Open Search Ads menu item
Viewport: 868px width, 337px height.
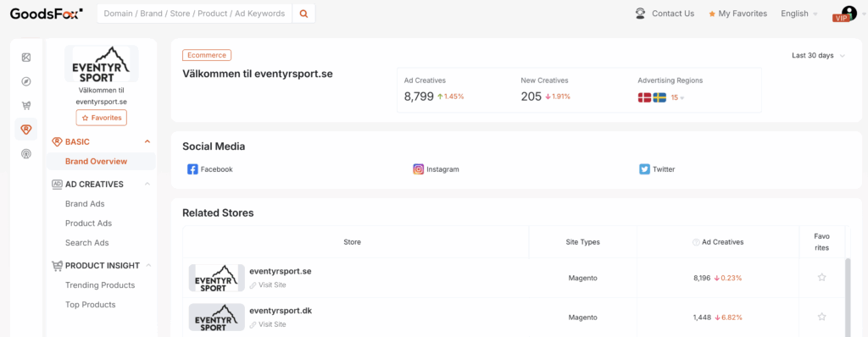tap(87, 242)
